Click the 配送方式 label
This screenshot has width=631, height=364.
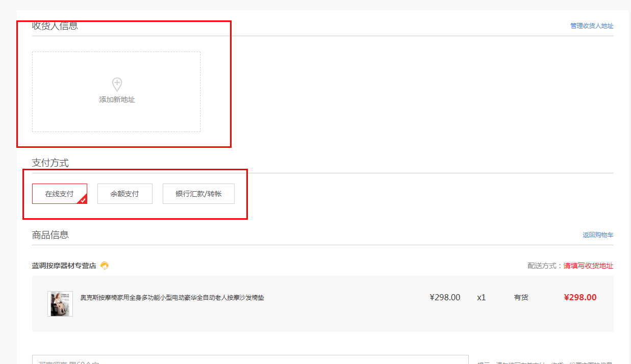pos(543,266)
